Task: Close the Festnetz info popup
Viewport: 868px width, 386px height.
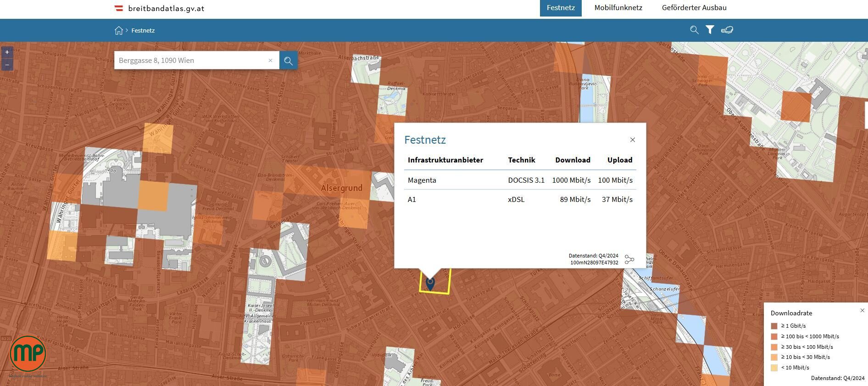Action: coord(633,140)
